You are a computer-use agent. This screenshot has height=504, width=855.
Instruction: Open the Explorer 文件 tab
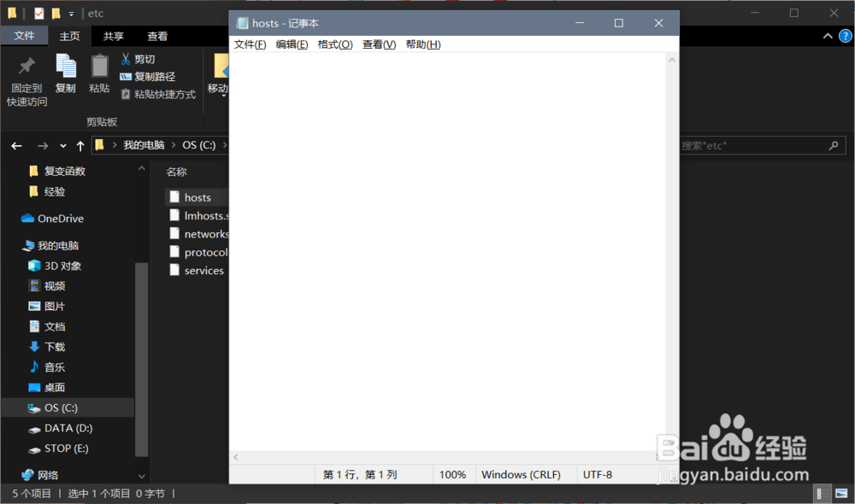pyautogui.click(x=24, y=36)
